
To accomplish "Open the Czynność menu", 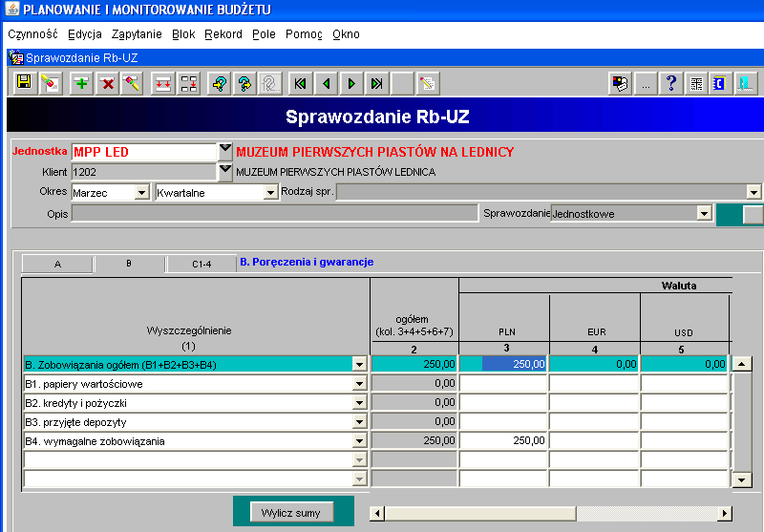I will tap(32, 34).
